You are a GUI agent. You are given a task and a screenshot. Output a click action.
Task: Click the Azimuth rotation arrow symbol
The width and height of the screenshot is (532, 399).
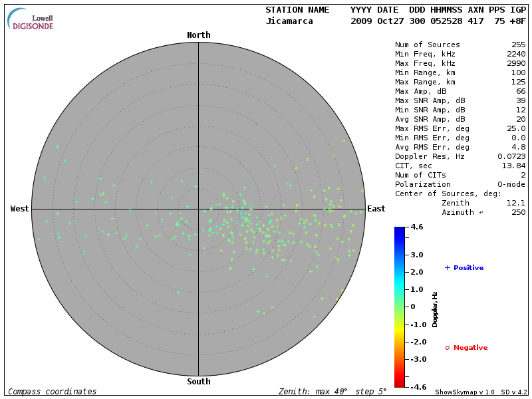click(x=481, y=213)
